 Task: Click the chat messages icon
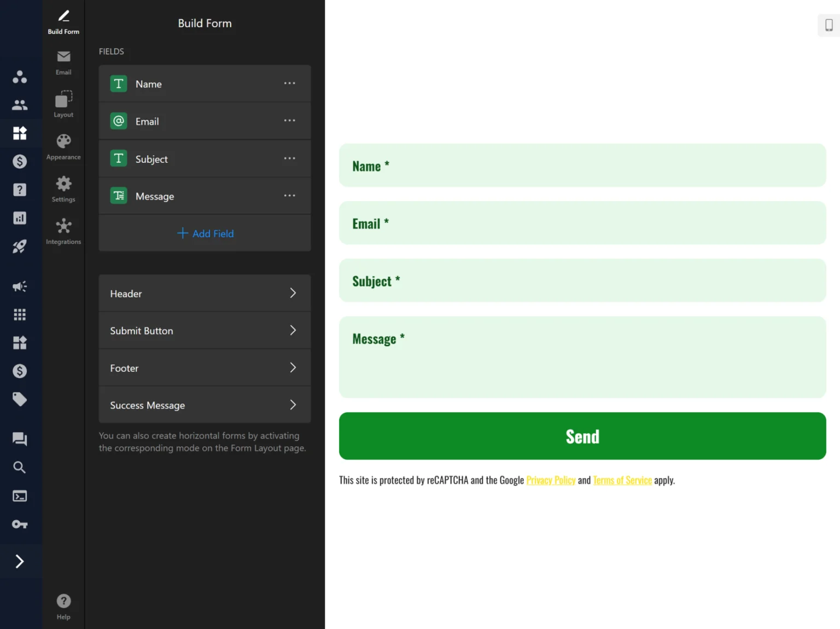click(20, 439)
